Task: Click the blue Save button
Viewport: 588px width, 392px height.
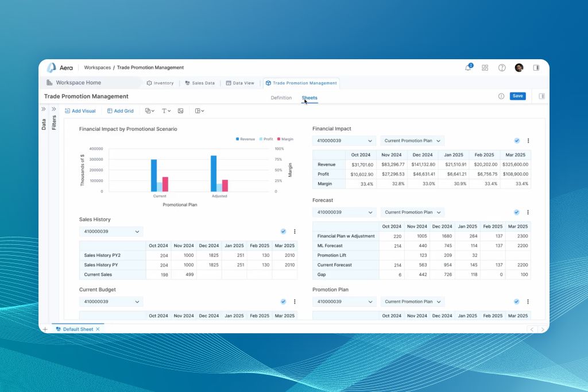Action: [x=517, y=96]
